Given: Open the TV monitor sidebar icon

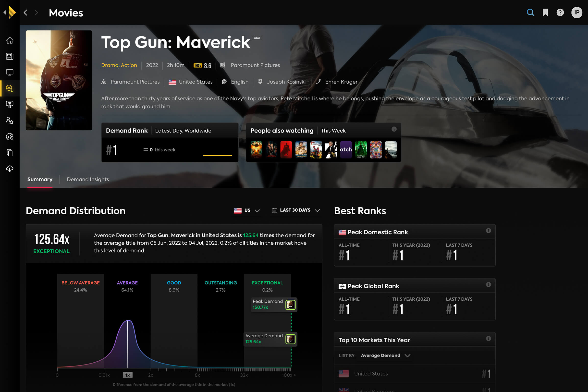Looking at the screenshot, I should tap(10, 72).
